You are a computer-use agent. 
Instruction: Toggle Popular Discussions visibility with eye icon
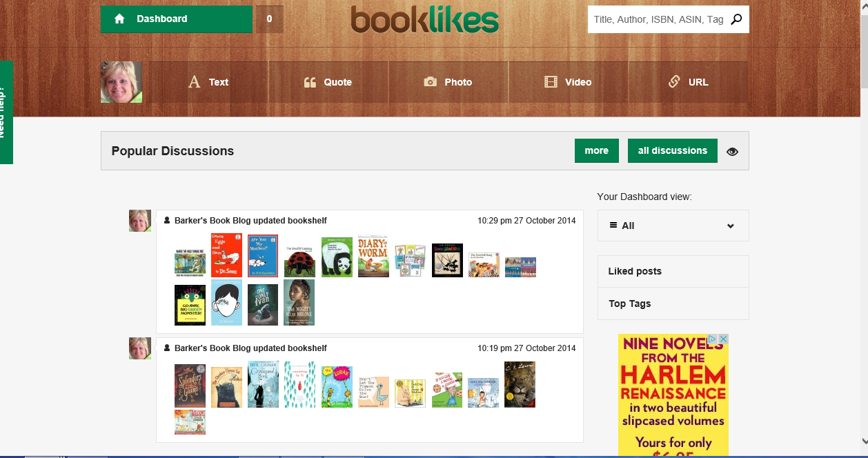point(731,150)
